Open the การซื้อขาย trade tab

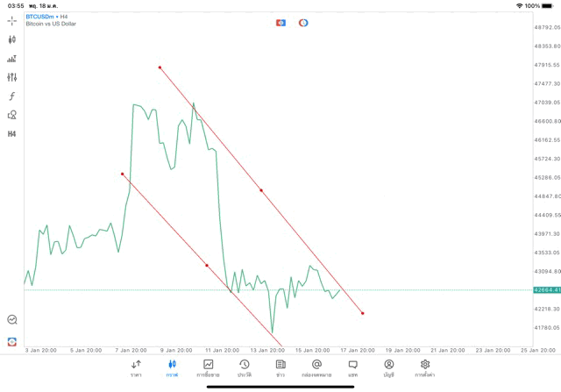pos(209,368)
